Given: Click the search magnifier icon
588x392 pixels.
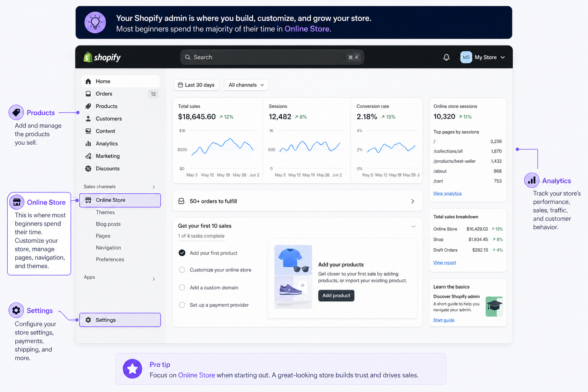Looking at the screenshot, I should [188, 57].
